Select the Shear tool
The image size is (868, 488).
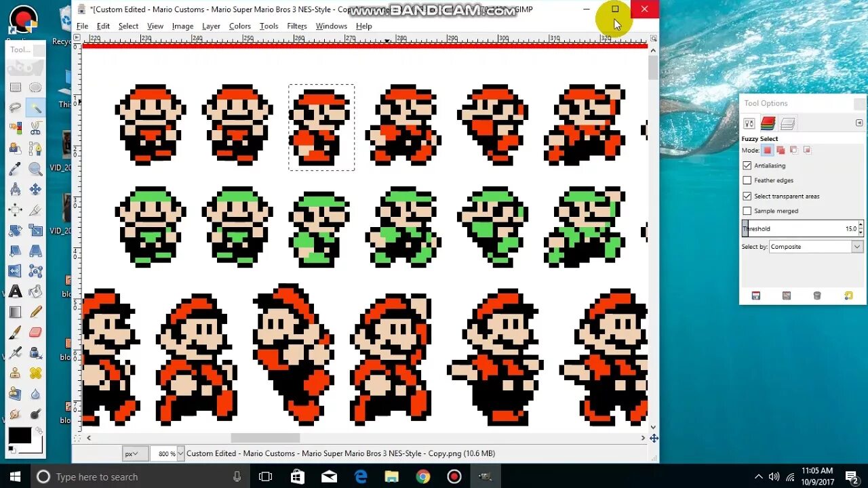15,251
